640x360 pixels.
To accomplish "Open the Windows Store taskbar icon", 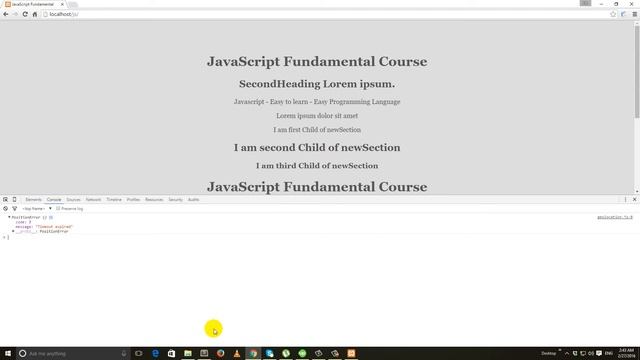I will (x=171, y=353).
